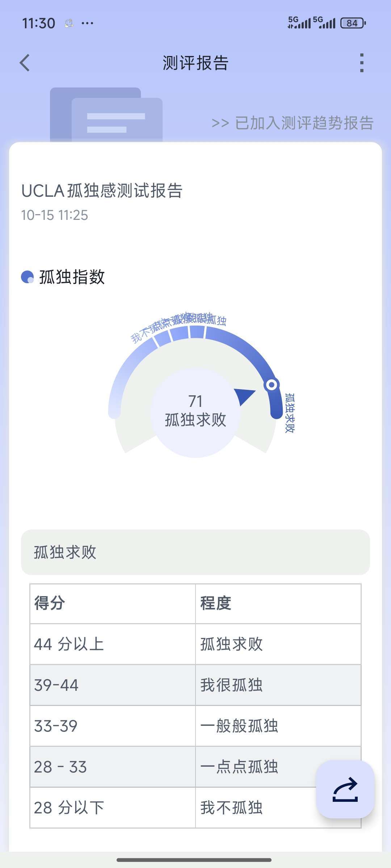Tap the document illustration icon in header

(x=106, y=115)
